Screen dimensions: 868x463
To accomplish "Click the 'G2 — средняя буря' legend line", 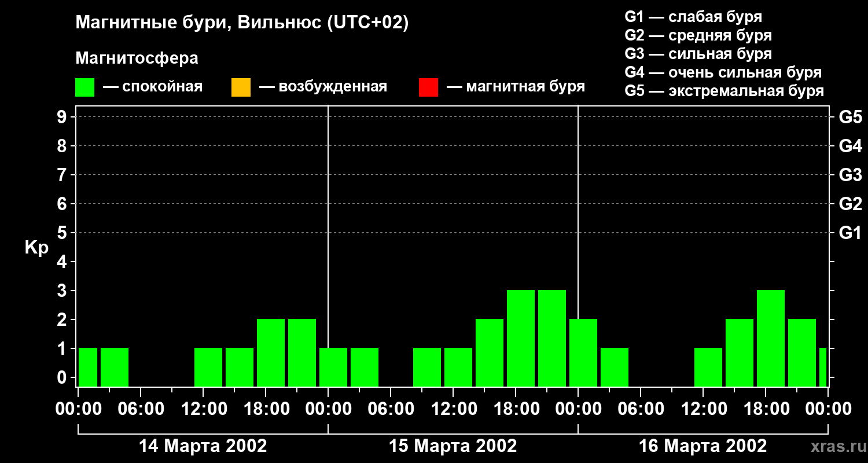I will click(x=698, y=35).
